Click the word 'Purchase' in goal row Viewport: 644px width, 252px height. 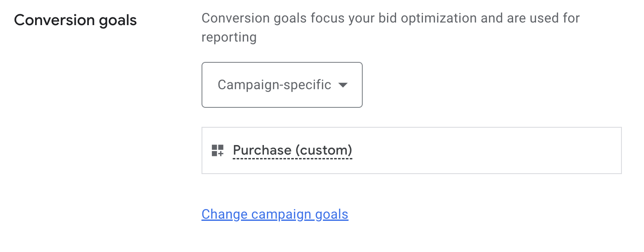[262, 151]
